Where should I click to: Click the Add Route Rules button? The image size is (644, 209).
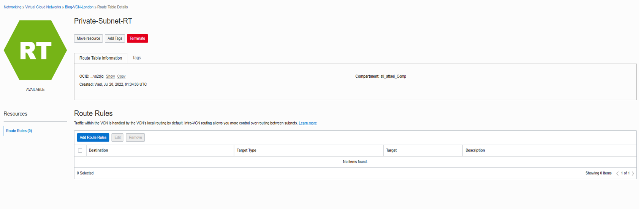93,137
